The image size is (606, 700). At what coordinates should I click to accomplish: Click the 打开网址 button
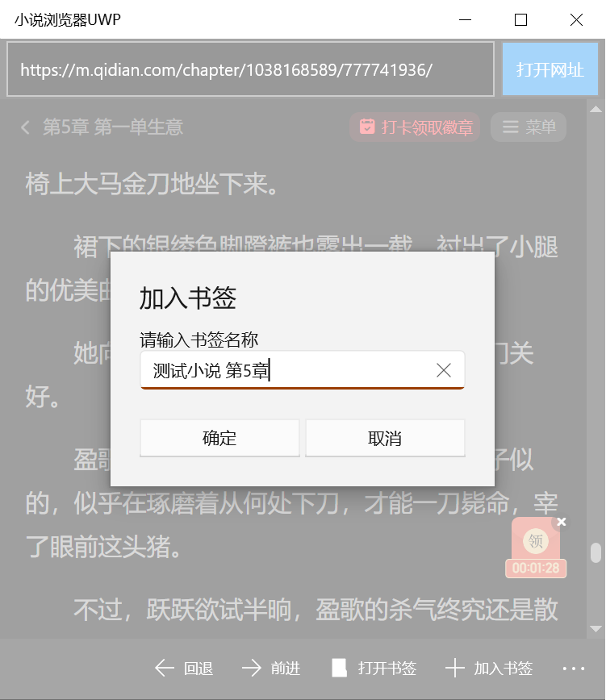(550, 69)
